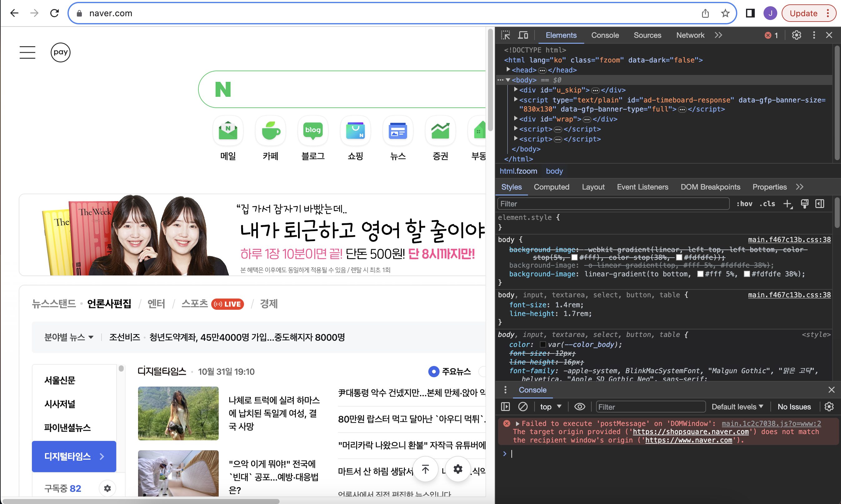This screenshot has height=504, width=841.
Task: Switch to the top Console tab
Action: point(605,35)
